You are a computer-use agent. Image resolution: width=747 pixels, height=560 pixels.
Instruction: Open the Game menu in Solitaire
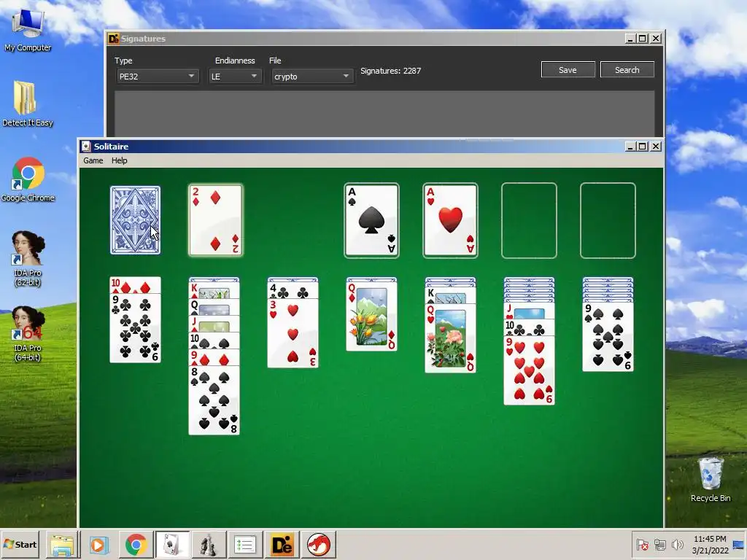click(93, 160)
